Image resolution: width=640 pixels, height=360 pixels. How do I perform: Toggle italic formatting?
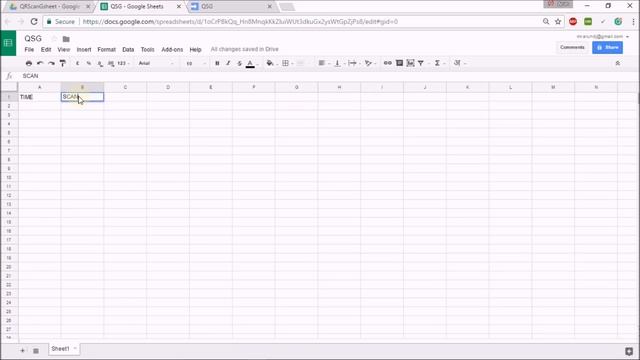click(228, 63)
